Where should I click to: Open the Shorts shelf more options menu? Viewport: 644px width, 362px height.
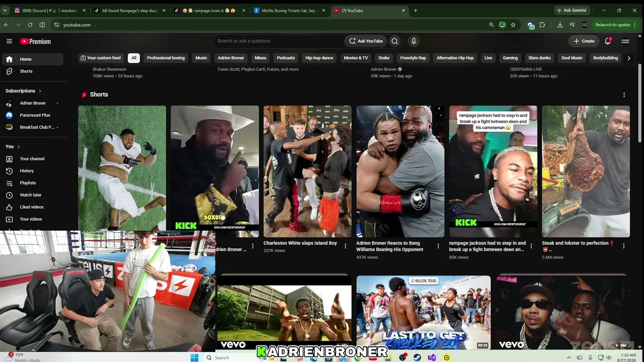624,95
